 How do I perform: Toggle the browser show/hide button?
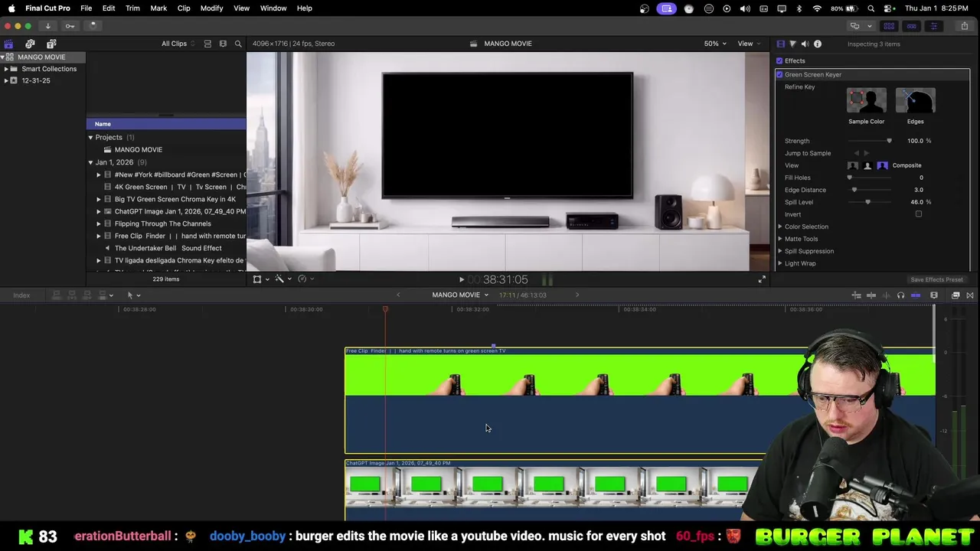tap(890, 26)
